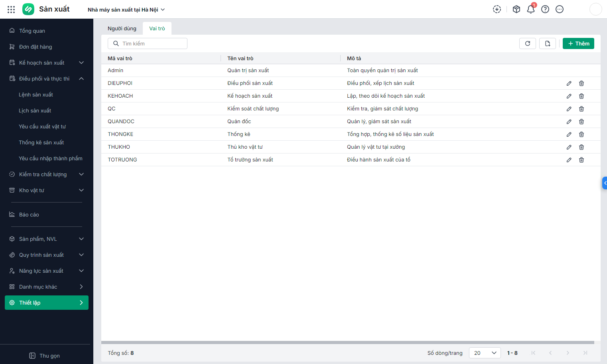Expand the Kế hoạch sản xuất menu
The image size is (607, 364).
[47, 63]
